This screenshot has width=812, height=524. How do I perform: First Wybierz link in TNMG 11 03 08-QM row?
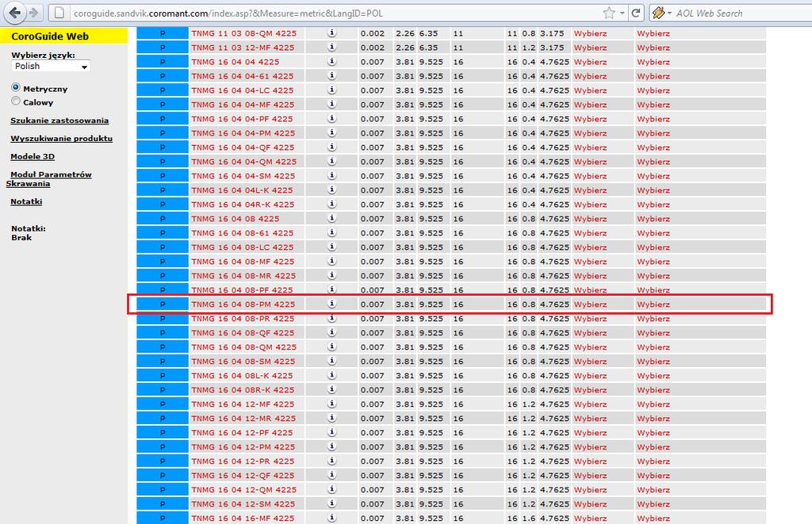[590, 33]
